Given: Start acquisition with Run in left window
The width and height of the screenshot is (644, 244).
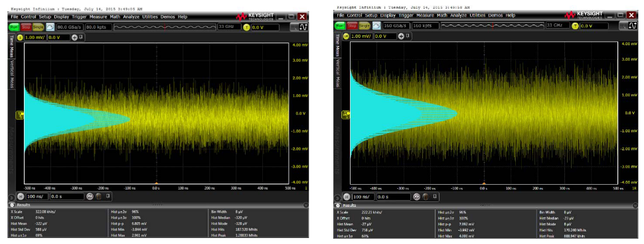Looking at the screenshot, I should tap(15, 27).
